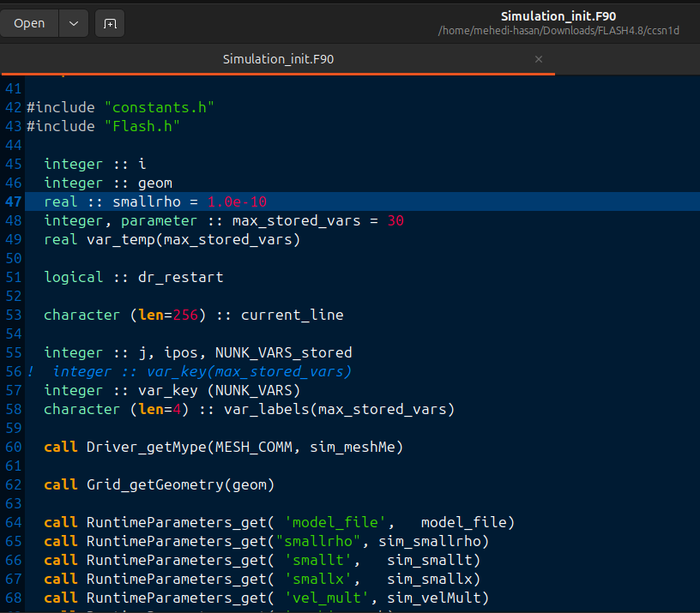The width and height of the screenshot is (700, 613).
Task: Click the "constants.h" include string
Action: pos(159,107)
